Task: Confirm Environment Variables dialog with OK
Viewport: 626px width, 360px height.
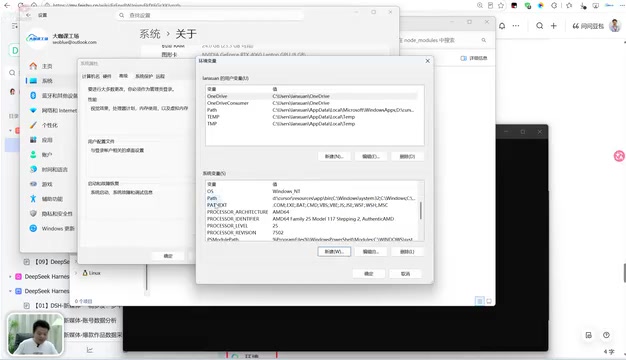Action: click(368, 274)
